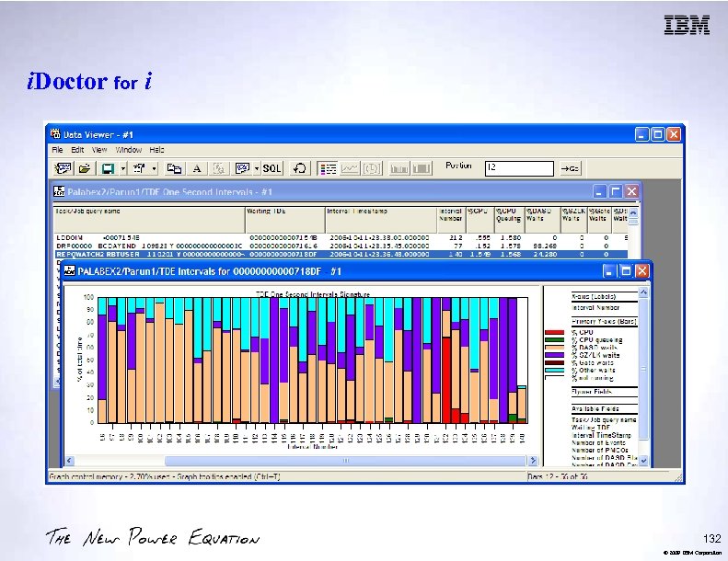Click the table's vertical scroll up arrow
Screen dimensions: 728x561
coord(633,212)
